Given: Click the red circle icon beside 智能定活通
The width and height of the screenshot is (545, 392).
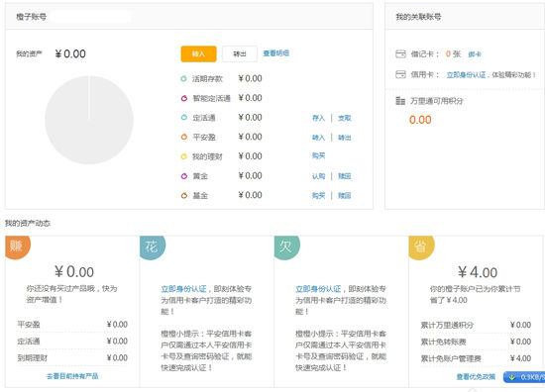Looking at the screenshot, I should pyautogui.click(x=184, y=98).
